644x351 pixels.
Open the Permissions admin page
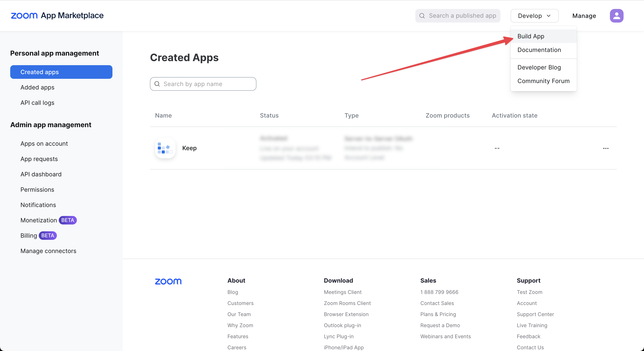pyautogui.click(x=37, y=190)
